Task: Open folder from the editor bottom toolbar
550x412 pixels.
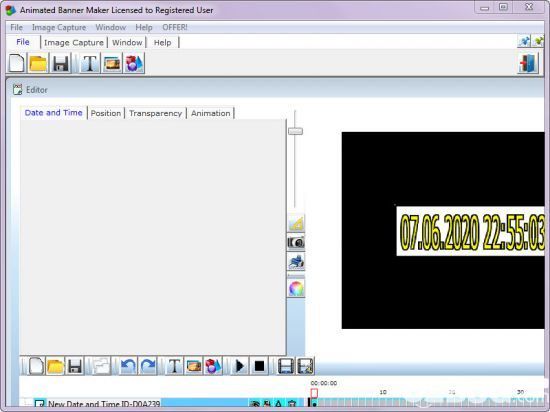Action: [x=55, y=366]
